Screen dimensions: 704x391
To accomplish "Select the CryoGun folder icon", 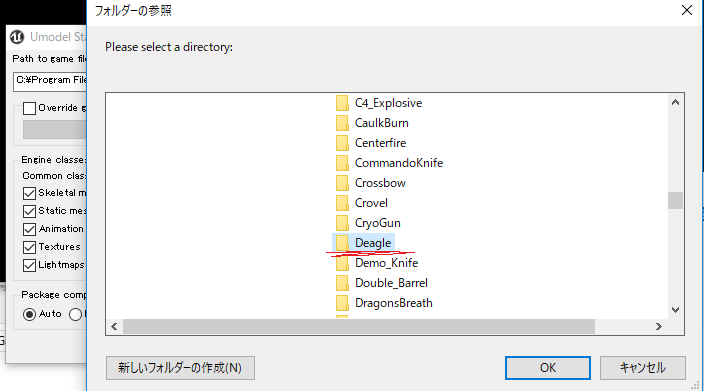I will click(342, 223).
